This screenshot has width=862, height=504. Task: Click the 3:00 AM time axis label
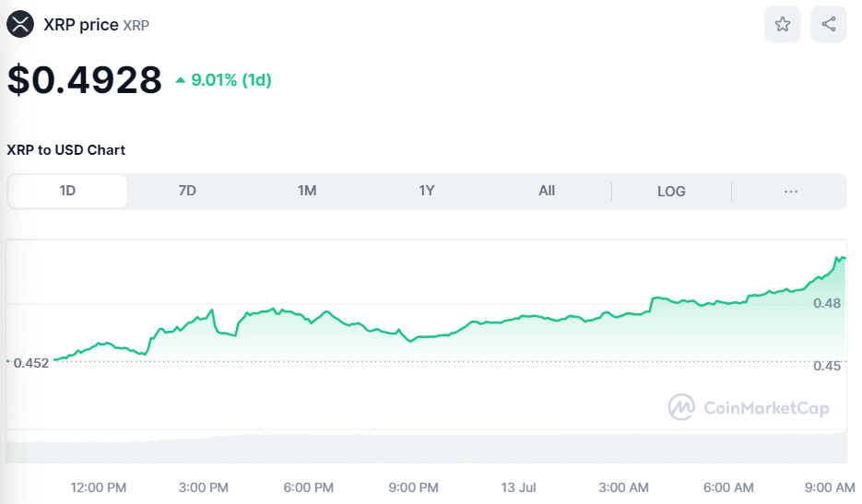(623, 487)
